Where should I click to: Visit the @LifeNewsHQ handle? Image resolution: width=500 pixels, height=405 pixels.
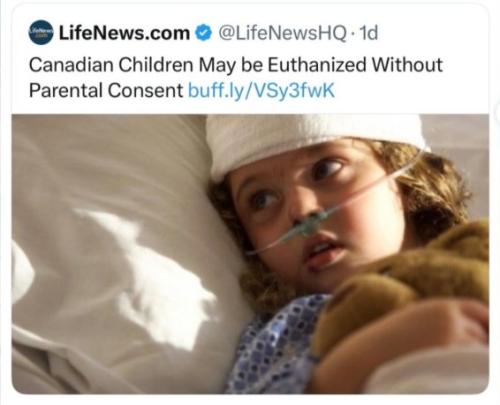point(282,33)
